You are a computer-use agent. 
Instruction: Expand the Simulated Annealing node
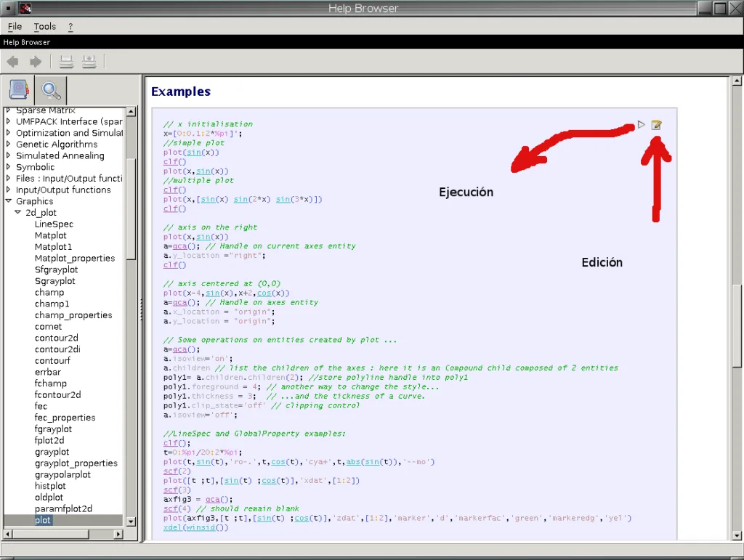8,155
